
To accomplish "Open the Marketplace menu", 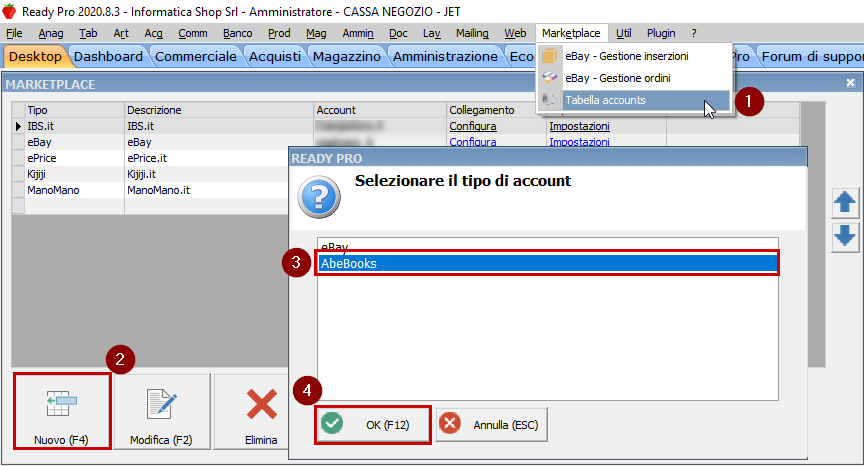I will [571, 33].
